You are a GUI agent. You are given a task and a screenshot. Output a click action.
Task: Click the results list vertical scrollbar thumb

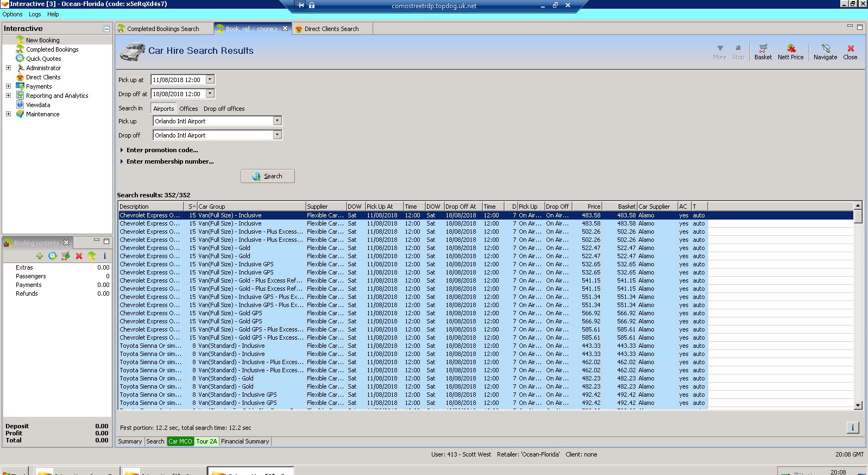tap(858, 217)
